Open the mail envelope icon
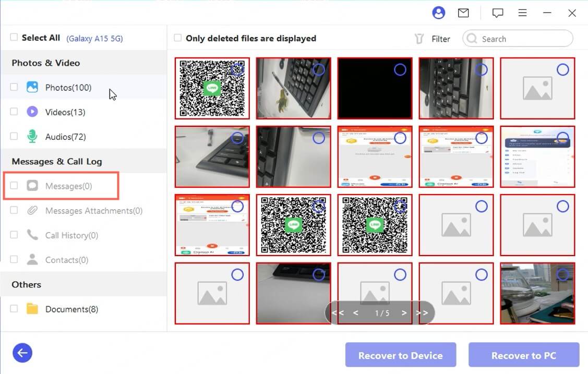 463,13
